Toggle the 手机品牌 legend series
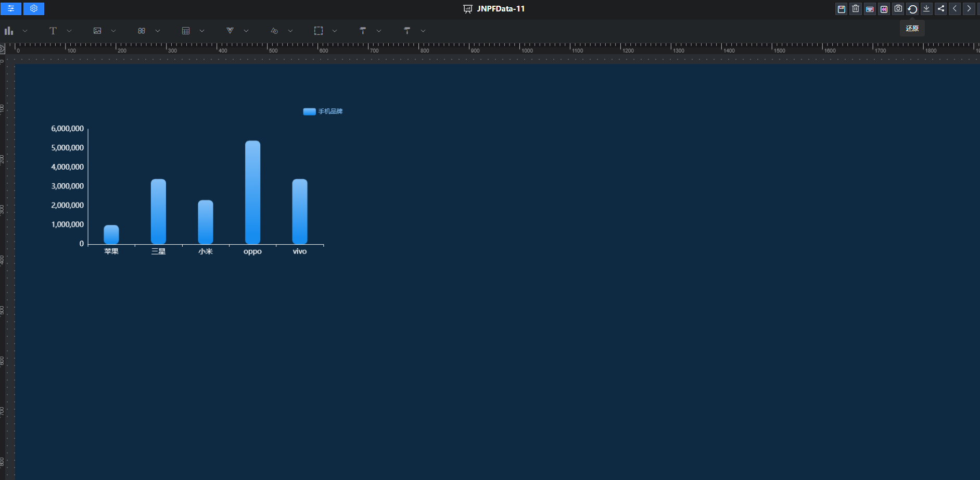The height and width of the screenshot is (480, 980). [x=323, y=111]
